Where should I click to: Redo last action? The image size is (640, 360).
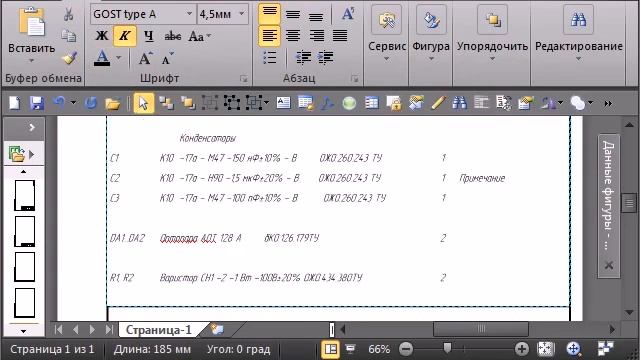[91, 103]
